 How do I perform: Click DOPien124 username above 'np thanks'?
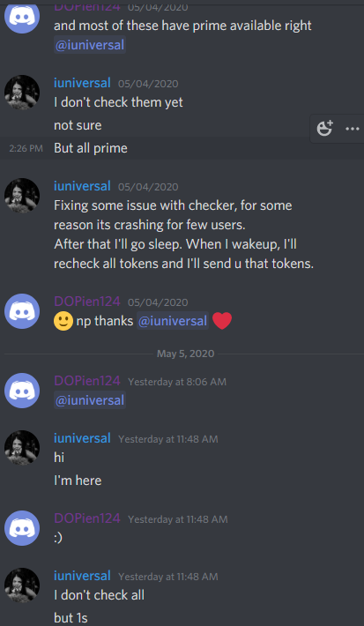(x=87, y=302)
